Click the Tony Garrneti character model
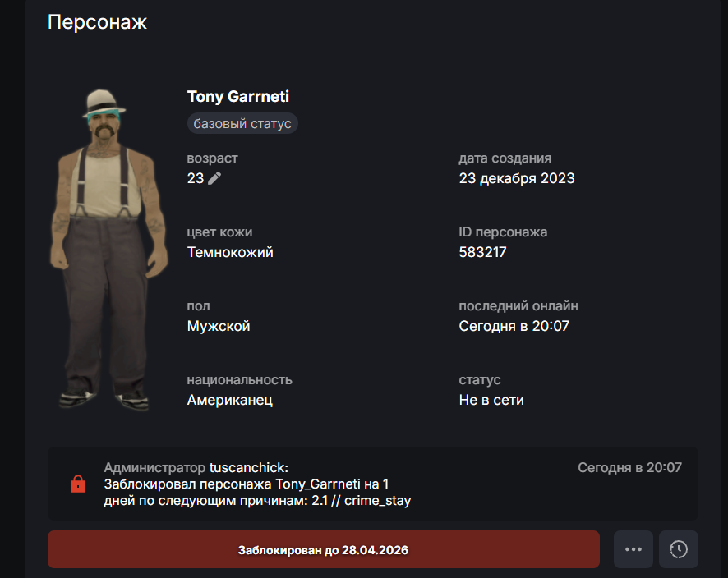Screen dimensions: 728x578 [108, 250]
